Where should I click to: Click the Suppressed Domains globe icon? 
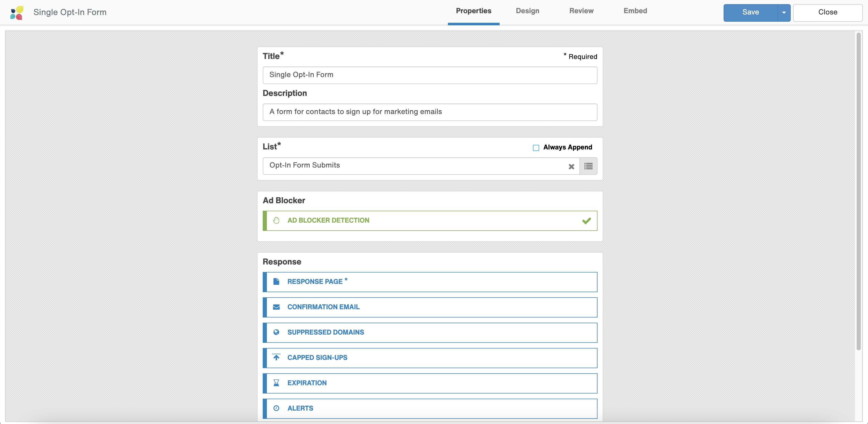tap(276, 332)
